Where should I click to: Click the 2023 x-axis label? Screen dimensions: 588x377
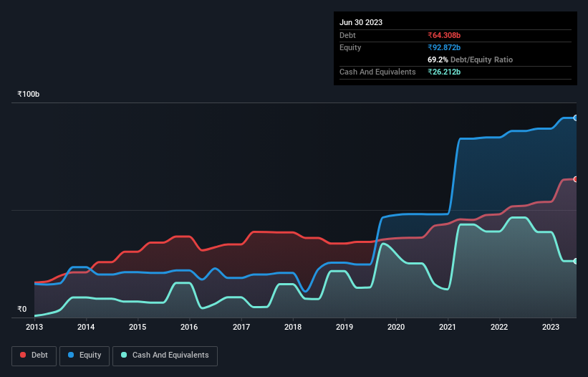point(551,327)
